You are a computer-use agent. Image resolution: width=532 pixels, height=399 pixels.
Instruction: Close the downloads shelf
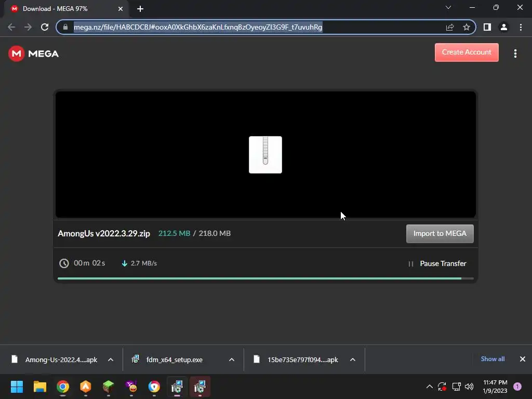[523, 359]
